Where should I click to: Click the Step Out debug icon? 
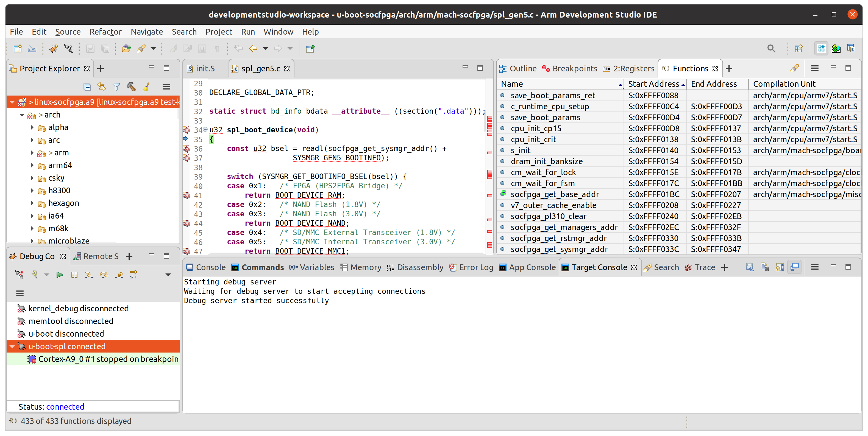119,275
